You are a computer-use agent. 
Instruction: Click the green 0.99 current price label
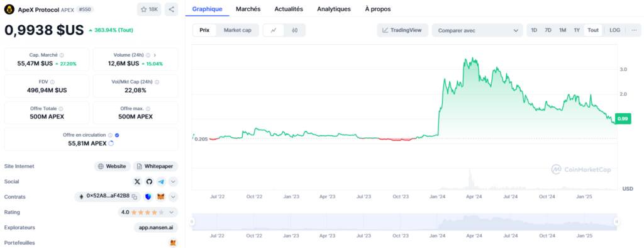tap(623, 119)
